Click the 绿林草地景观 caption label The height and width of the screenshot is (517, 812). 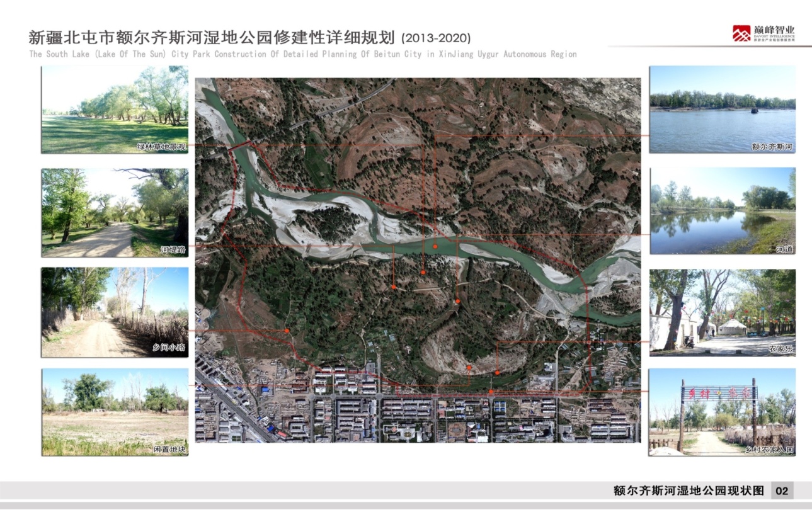click(x=162, y=147)
